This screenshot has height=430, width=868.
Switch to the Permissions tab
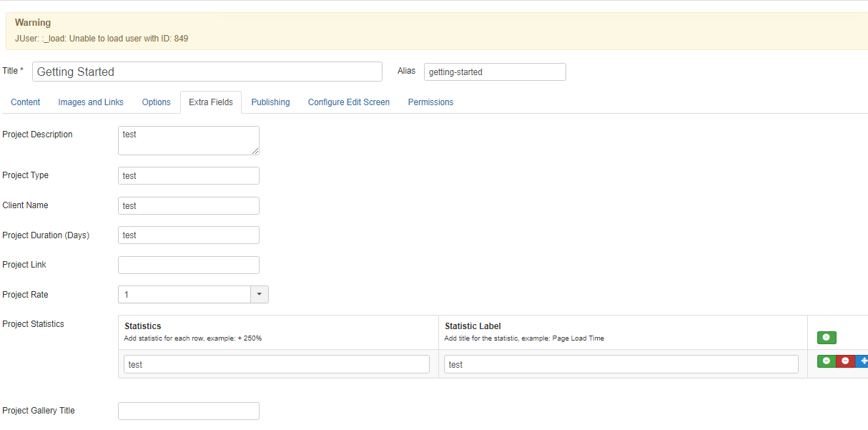pos(430,102)
